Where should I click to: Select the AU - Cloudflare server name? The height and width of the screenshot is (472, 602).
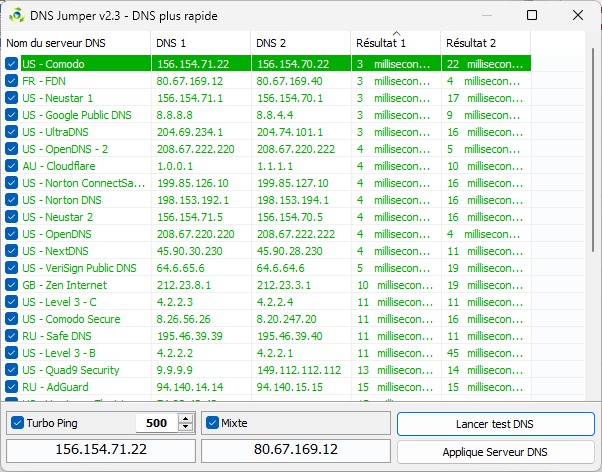tap(59, 166)
